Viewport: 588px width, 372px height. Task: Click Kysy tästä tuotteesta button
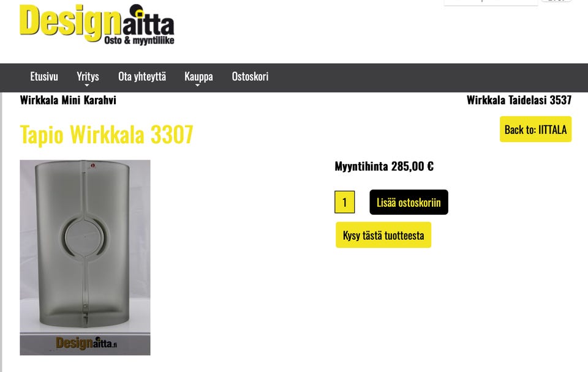[383, 235]
